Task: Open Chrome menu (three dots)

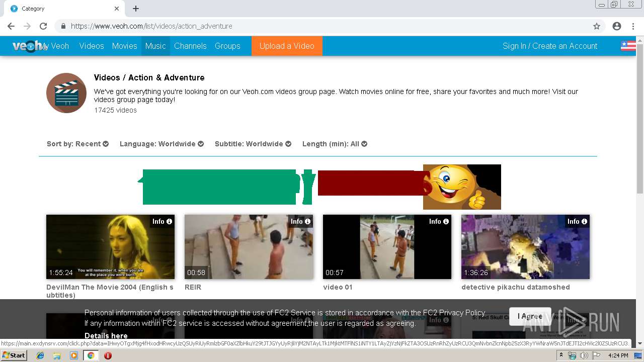Action: pos(632,26)
